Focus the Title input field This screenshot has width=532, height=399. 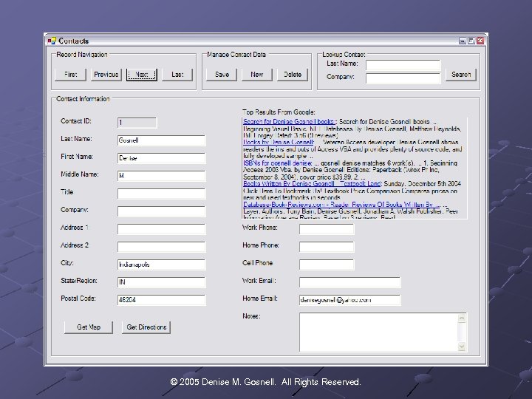(162, 194)
